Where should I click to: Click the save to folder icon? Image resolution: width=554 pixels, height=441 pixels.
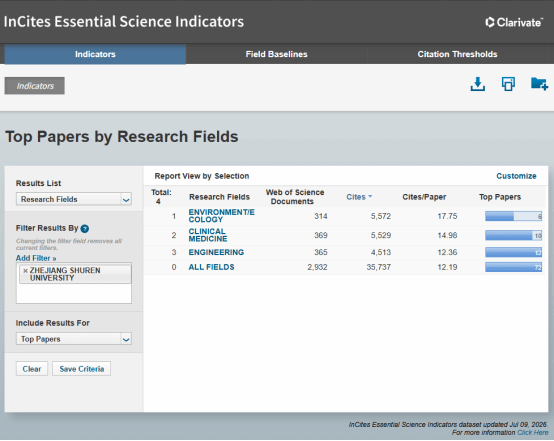tap(539, 84)
